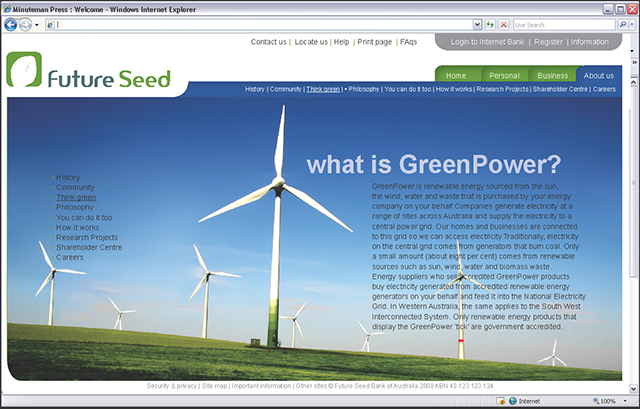The image size is (640, 409).
Task: Open the search provider options dropdown
Action: [x=632, y=25]
